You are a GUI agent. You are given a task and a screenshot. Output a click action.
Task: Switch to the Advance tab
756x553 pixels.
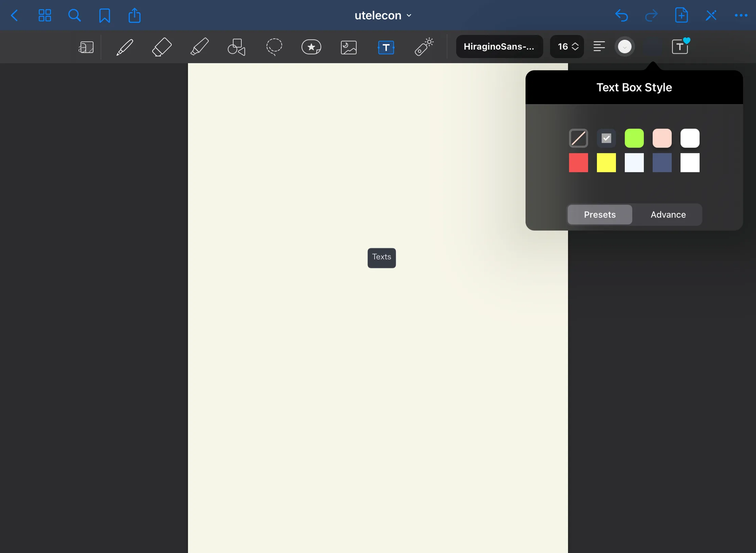pyautogui.click(x=668, y=215)
